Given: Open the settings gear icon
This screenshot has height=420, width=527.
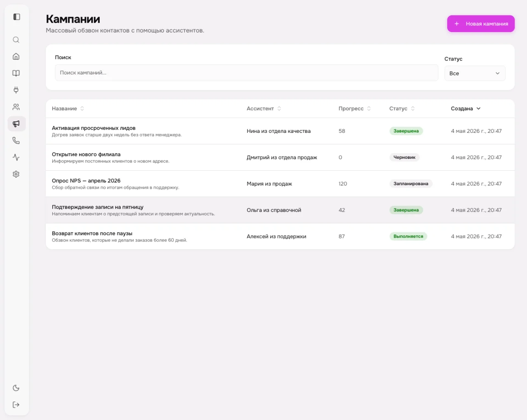Looking at the screenshot, I should coord(16,174).
